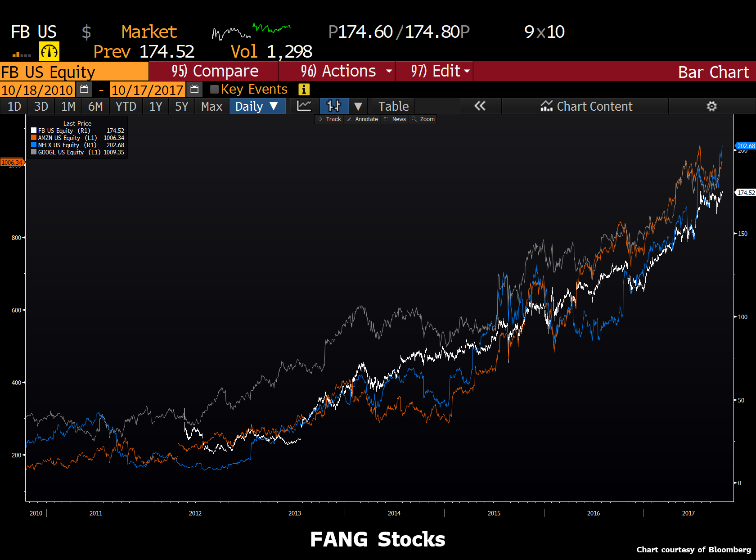756x560 pixels.
Task: Click the blue NFLX US Equity legend swatch
Action: coord(34,145)
